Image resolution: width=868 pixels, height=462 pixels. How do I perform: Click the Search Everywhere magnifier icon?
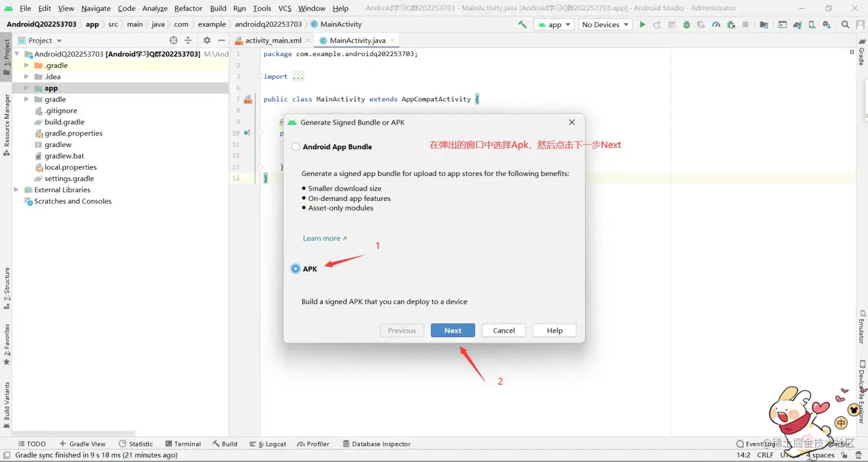845,24
